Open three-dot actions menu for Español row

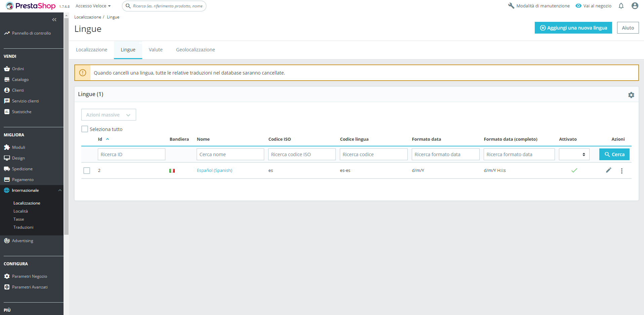pyautogui.click(x=621, y=171)
